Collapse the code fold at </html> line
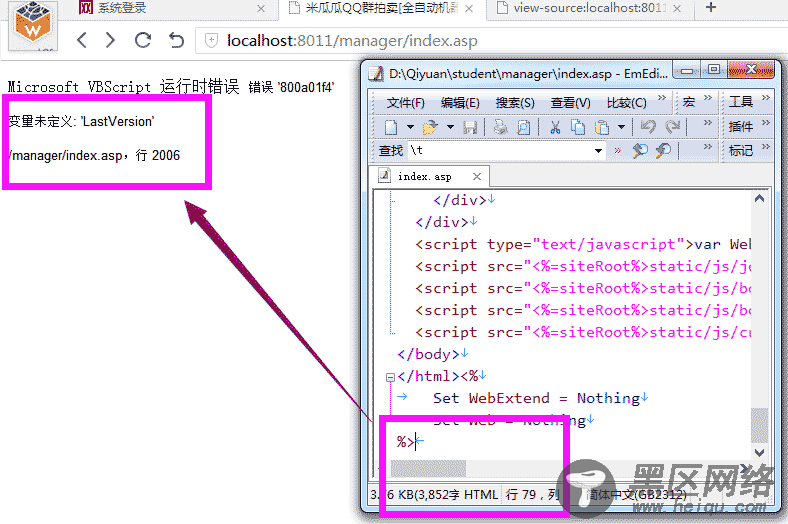This screenshot has height=524, width=788. (x=390, y=377)
